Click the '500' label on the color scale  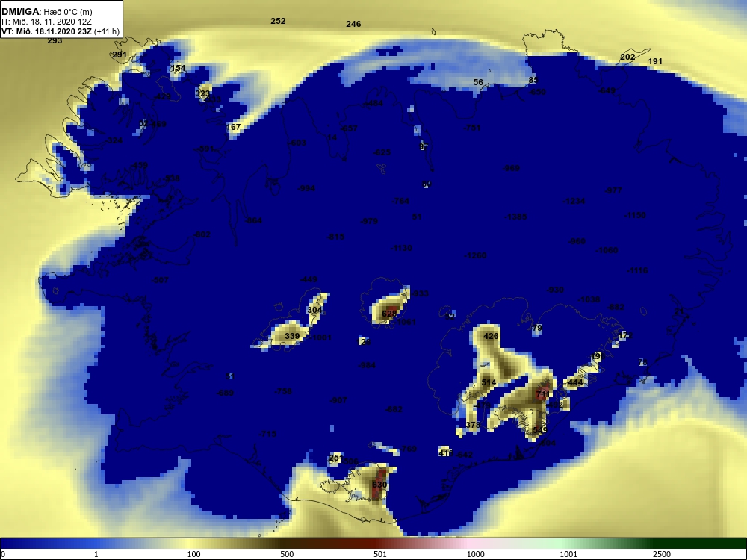click(287, 554)
